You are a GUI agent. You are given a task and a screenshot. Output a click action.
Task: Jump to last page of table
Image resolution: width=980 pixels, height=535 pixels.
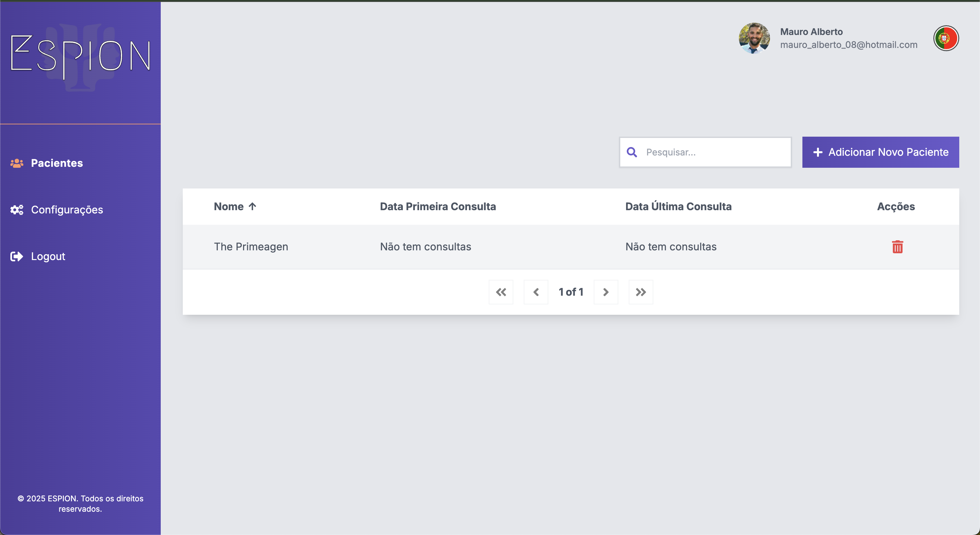coord(641,292)
